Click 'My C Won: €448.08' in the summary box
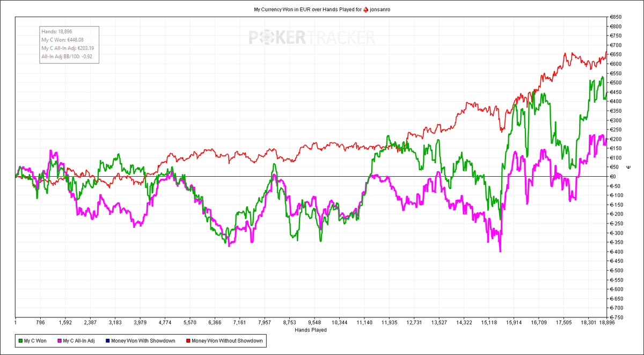This screenshot has height=355, width=644. (x=63, y=40)
